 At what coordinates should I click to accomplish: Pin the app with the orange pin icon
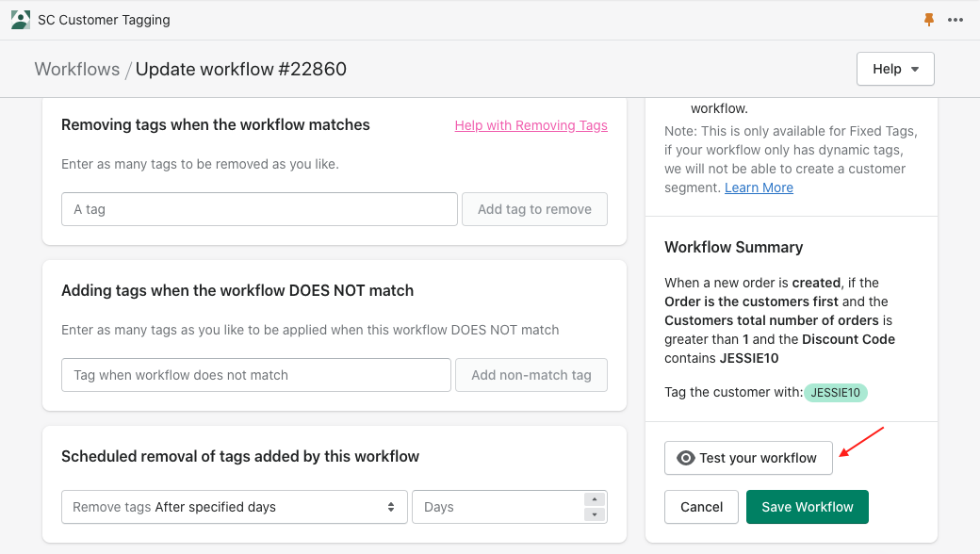point(929,20)
